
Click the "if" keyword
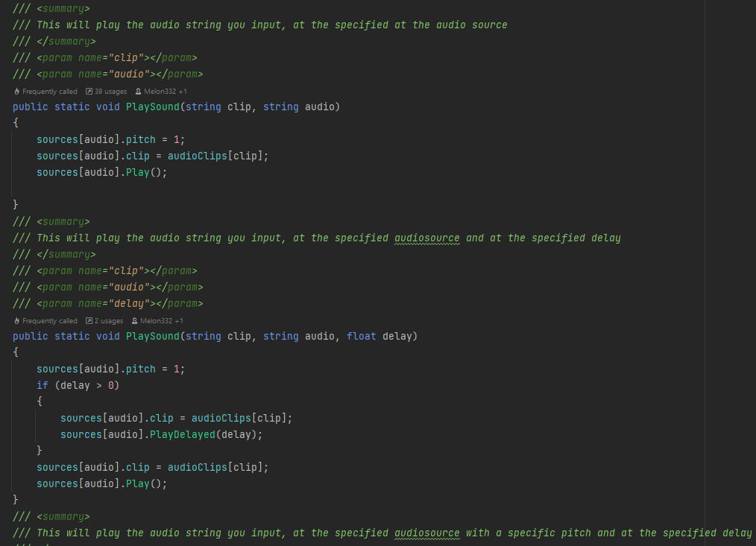tap(42, 385)
